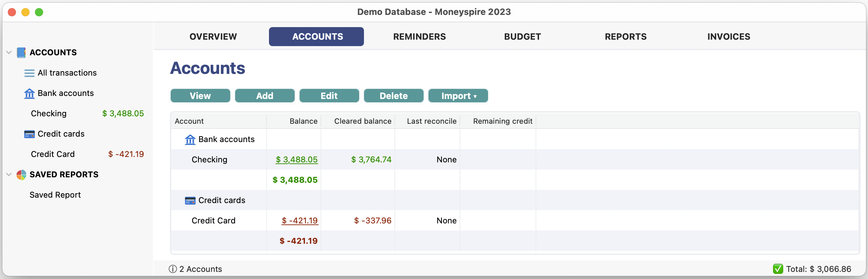This screenshot has height=279, width=868.
Task: Click the sidebar Credit cards icon
Action: tap(30, 134)
